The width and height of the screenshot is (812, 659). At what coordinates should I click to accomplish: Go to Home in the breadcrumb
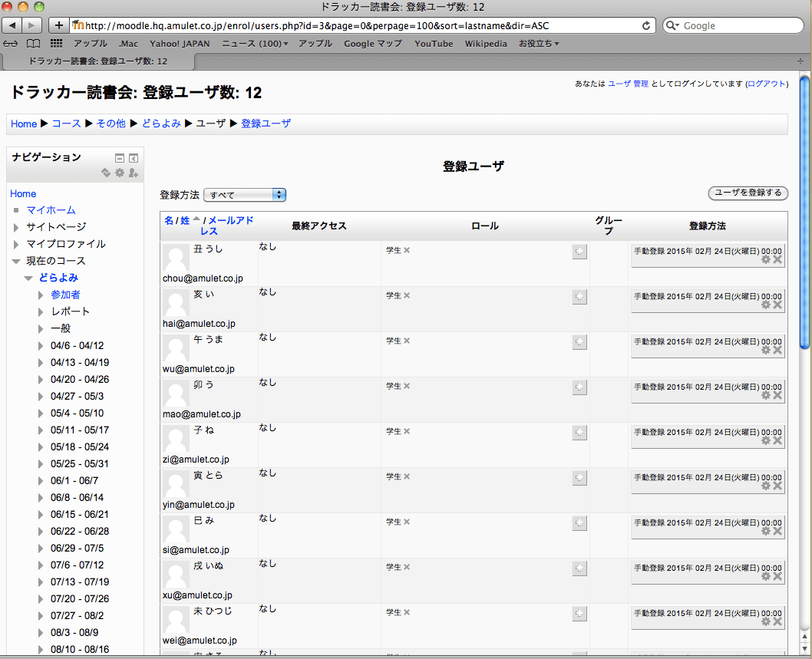[24, 124]
